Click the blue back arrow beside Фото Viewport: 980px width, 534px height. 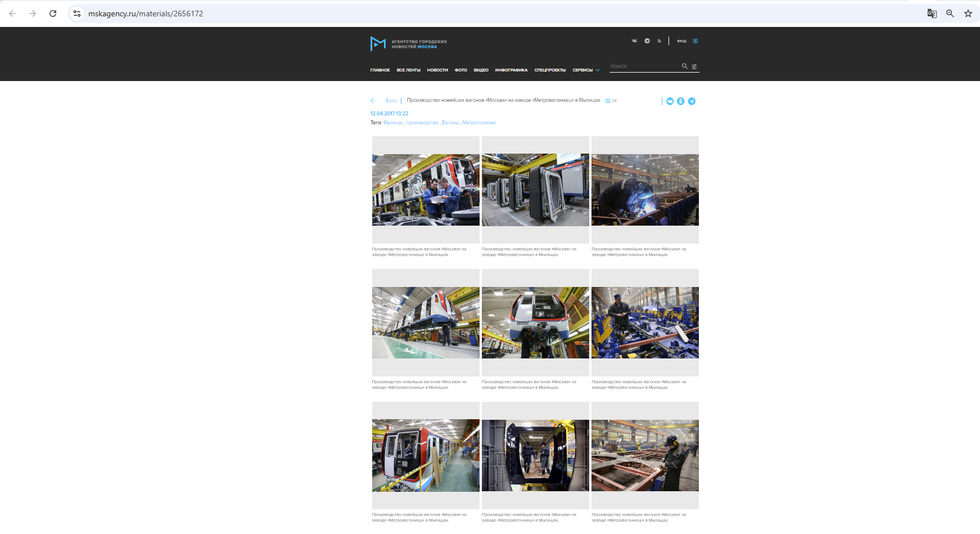click(x=373, y=101)
